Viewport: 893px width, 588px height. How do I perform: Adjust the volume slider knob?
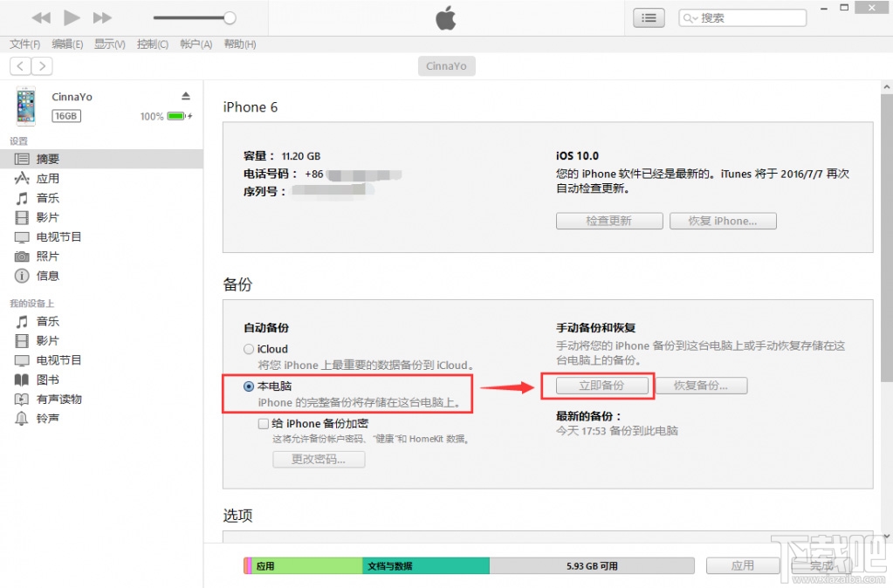tap(230, 17)
